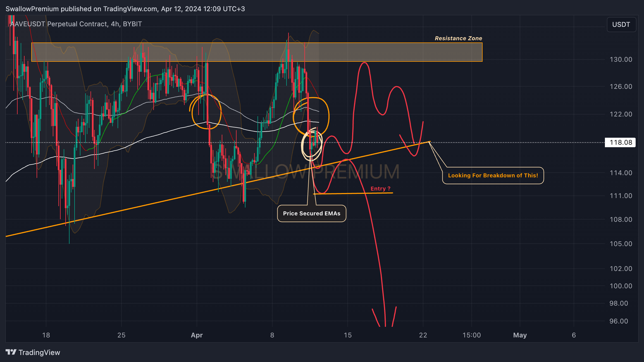The width and height of the screenshot is (644, 362).
Task: Click the TradingView logo icon
Action: [11, 352]
